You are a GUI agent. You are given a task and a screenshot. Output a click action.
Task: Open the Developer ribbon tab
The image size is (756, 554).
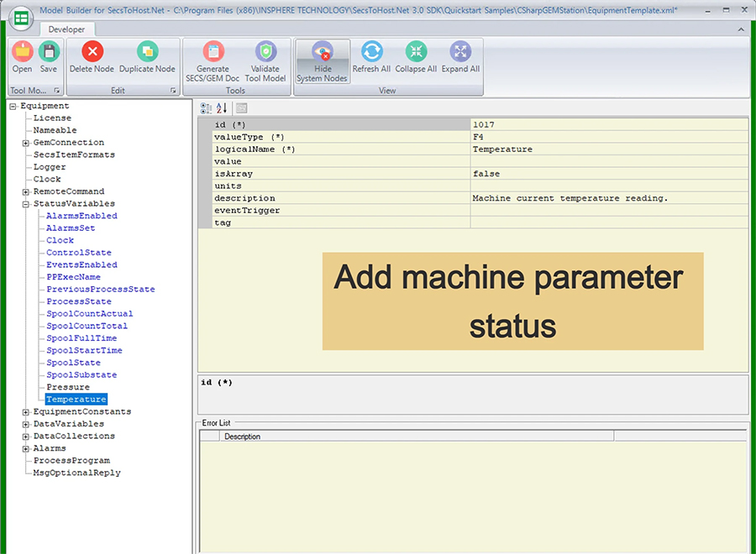click(66, 29)
